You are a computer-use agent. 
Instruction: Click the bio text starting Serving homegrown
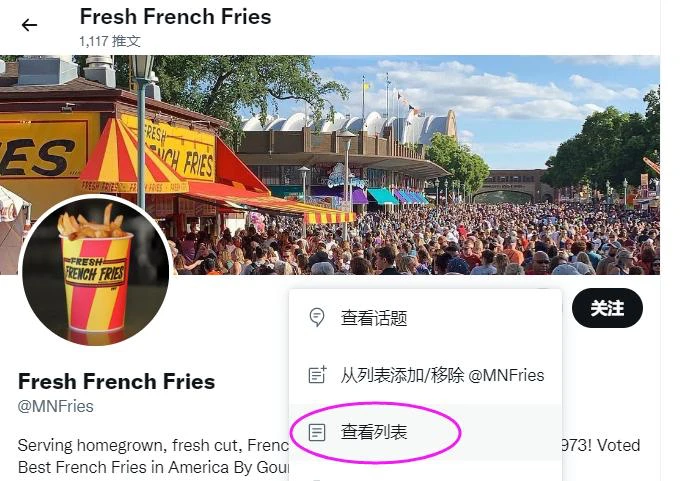[153, 445]
